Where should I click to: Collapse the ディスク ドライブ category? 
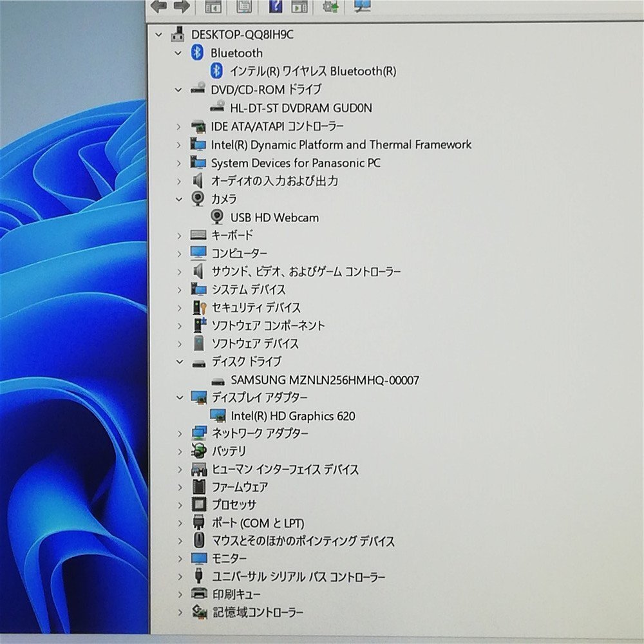(x=180, y=362)
